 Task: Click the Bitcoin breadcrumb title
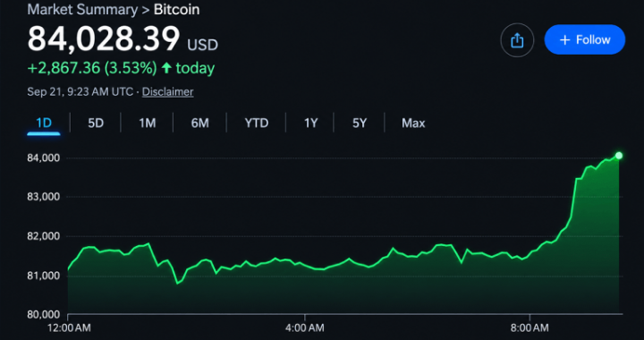click(177, 10)
